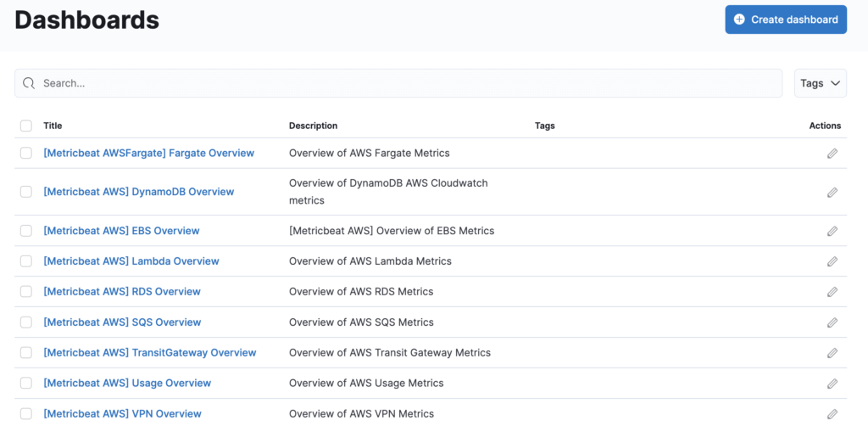Screen dimensions: 868x426
Task: Open [Metricbeat AWS] SQS Overview dashboard
Action: [122, 322]
